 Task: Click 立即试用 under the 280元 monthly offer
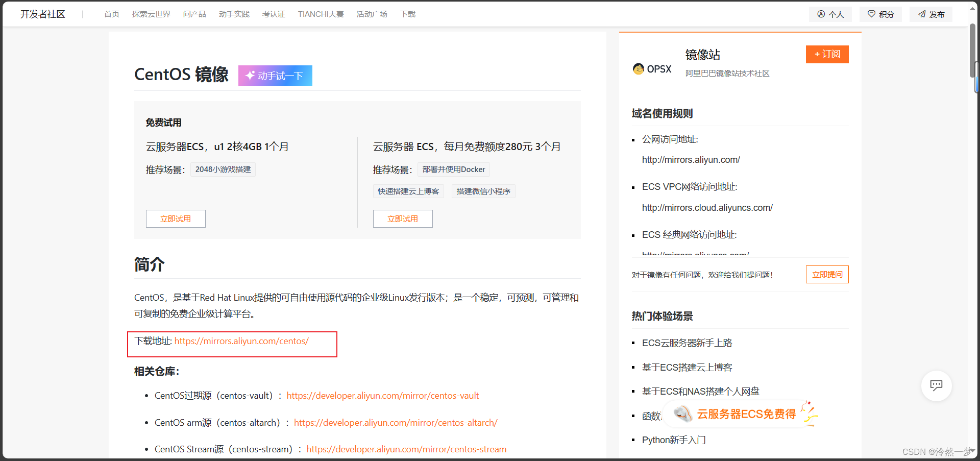[403, 219]
